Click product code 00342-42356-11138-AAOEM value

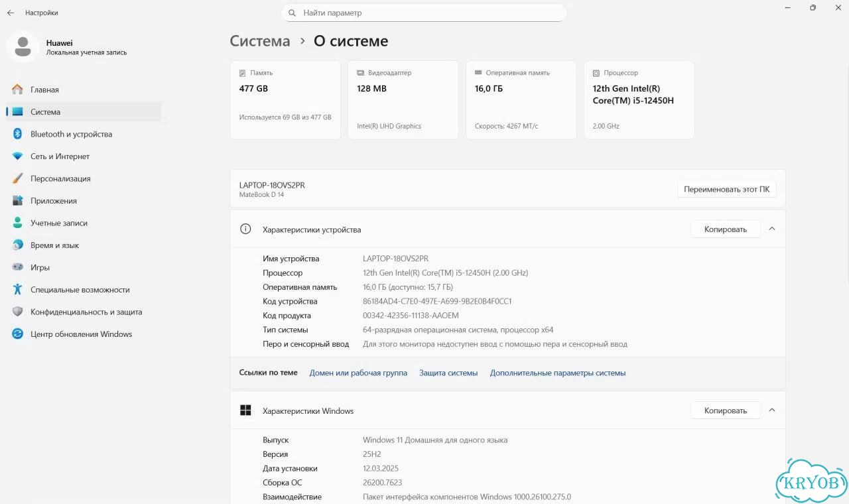pos(411,316)
